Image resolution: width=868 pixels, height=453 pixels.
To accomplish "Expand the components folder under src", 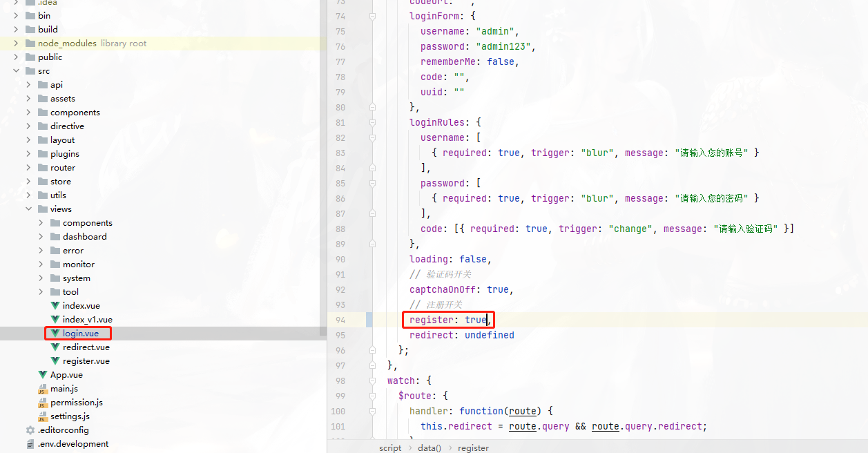I will click(x=28, y=113).
